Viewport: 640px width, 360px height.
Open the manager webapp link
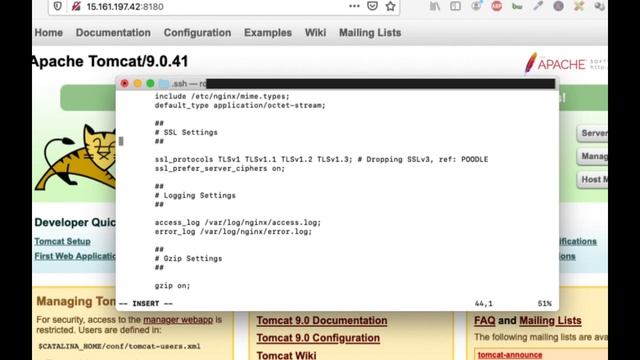[x=178, y=320]
